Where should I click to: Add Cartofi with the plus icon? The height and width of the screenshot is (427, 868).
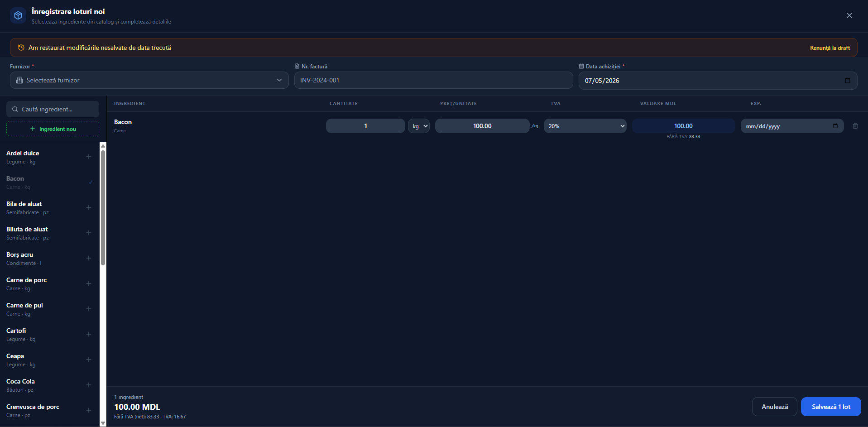(89, 334)
